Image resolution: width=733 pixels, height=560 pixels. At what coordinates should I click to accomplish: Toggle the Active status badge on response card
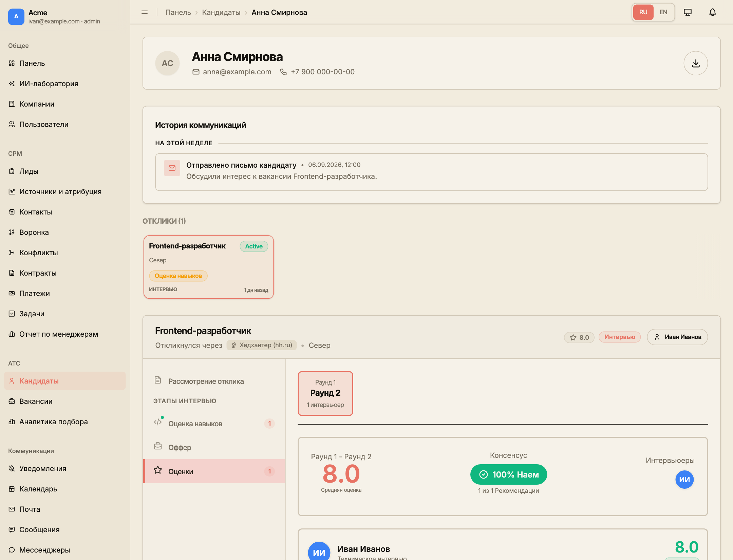(x=254, y=246)
